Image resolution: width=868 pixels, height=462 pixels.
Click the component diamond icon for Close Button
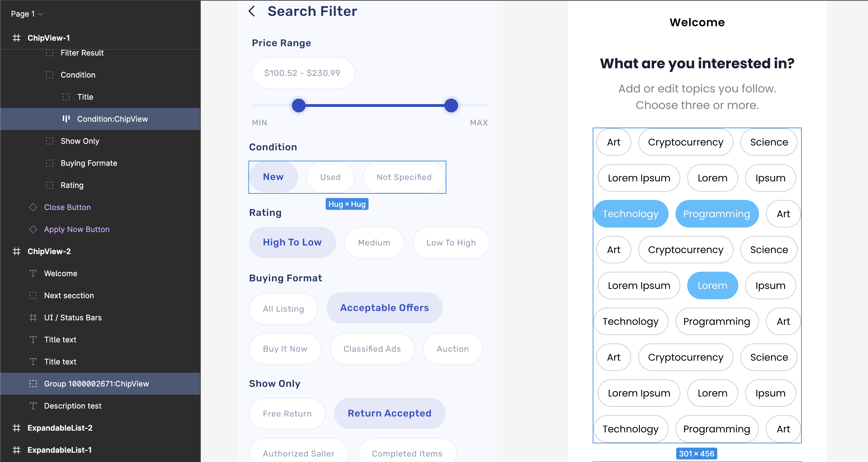pyautogui.click(x=33, y=207)
